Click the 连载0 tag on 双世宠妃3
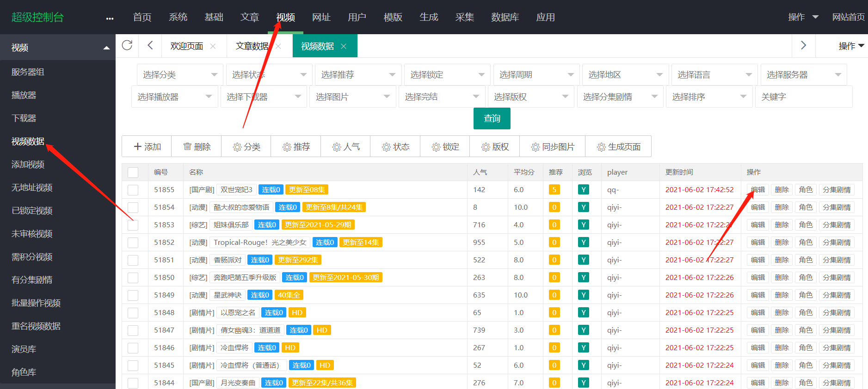868x389 pixels. click(x=271, y=189)
